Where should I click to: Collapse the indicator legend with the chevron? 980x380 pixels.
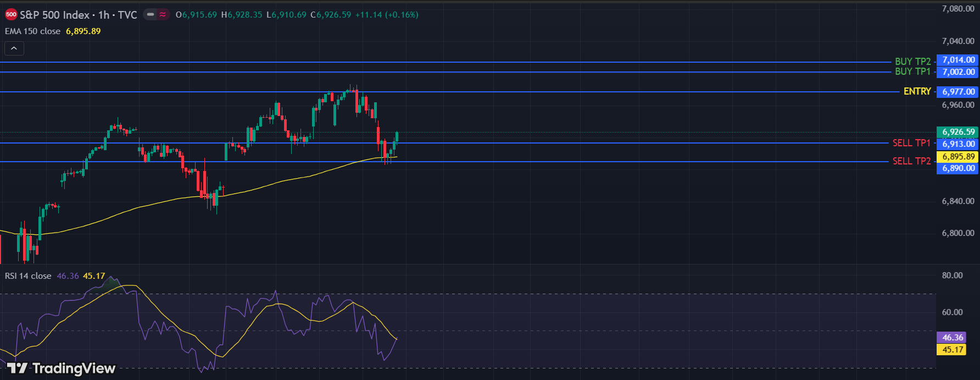[x=14, y=48]
